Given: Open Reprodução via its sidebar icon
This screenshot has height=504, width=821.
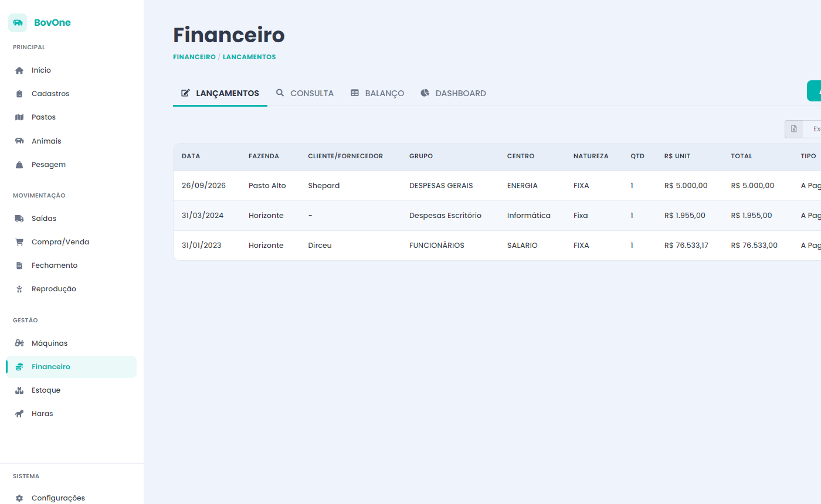Looking at the screenshot, I should [19, 289].
